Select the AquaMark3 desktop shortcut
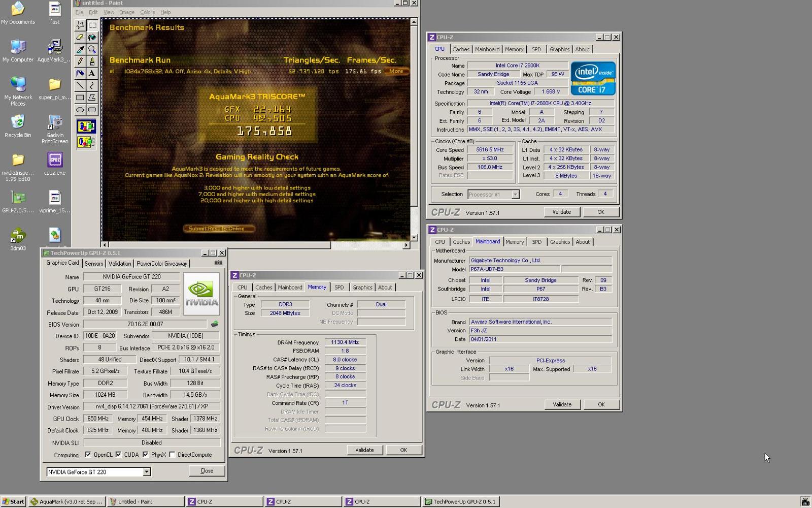The width and height of the screenshot is (812, 508). [54, 51]
